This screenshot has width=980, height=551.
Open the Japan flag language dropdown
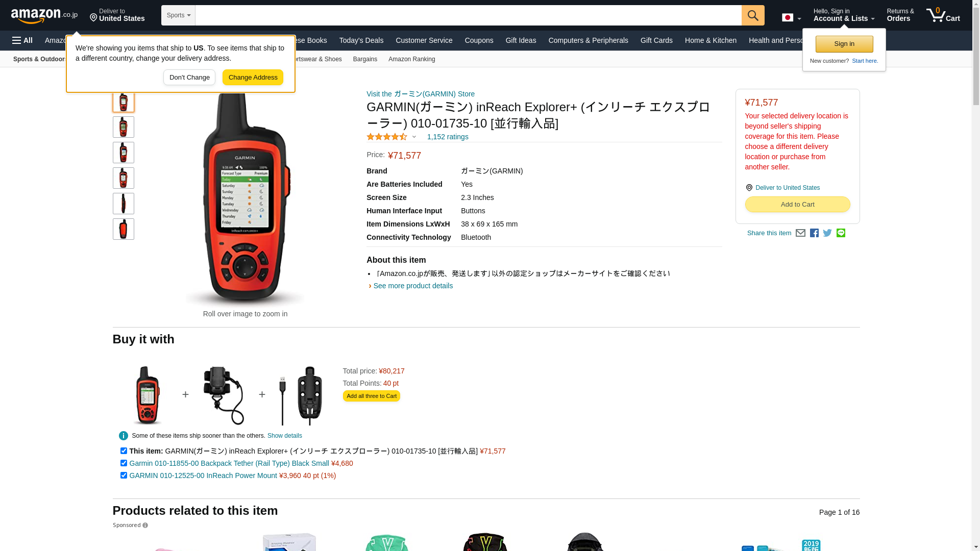[x=791, y=17]
